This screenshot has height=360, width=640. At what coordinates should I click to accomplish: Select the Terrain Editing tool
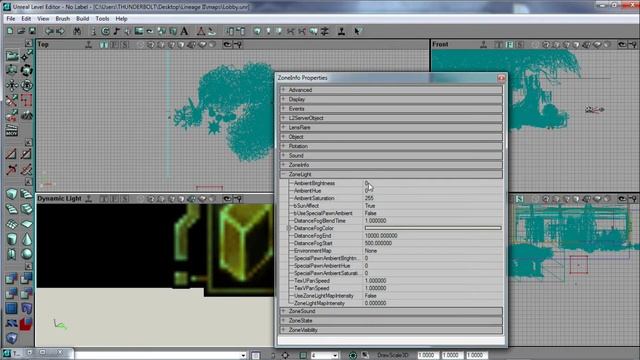(x=27, y=115)
